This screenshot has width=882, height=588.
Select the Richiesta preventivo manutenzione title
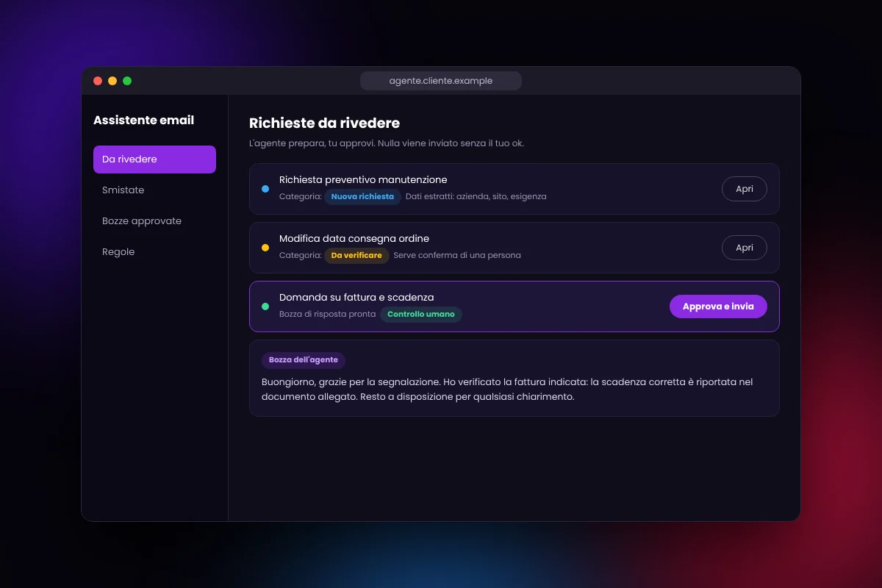tap(363, 179)
